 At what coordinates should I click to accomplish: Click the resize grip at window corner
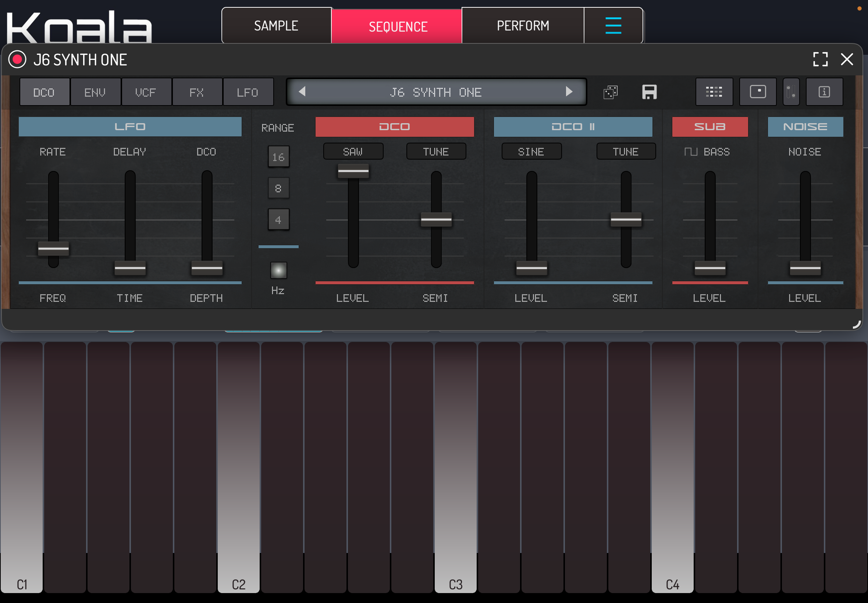(856, 324)
